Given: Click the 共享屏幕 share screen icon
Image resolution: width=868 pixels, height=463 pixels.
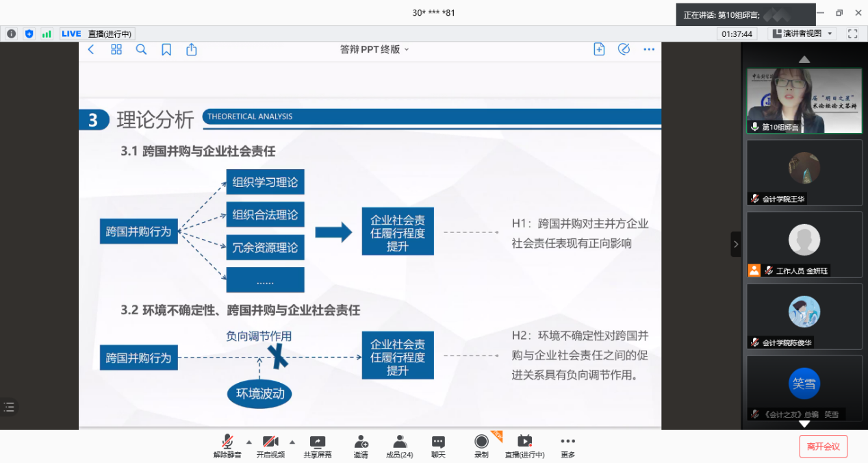Looking at the screenshot, I should pos(318,442).
